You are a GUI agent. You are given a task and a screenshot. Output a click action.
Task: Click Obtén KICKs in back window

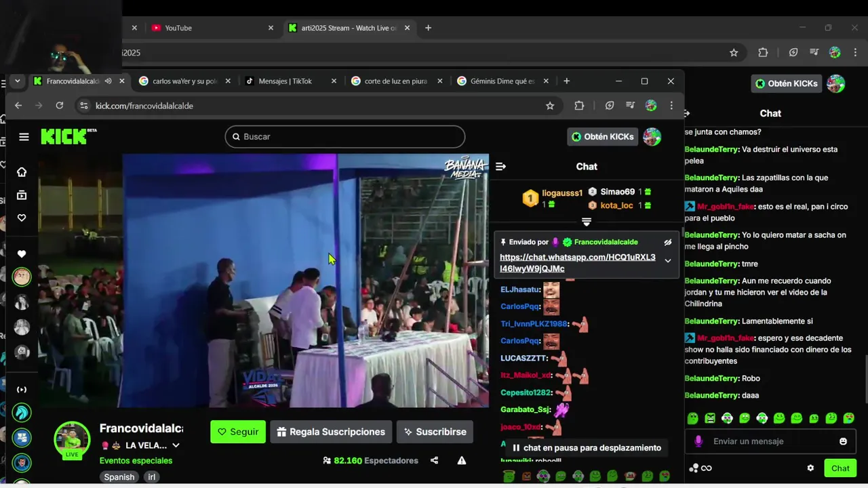pos(787,83)
